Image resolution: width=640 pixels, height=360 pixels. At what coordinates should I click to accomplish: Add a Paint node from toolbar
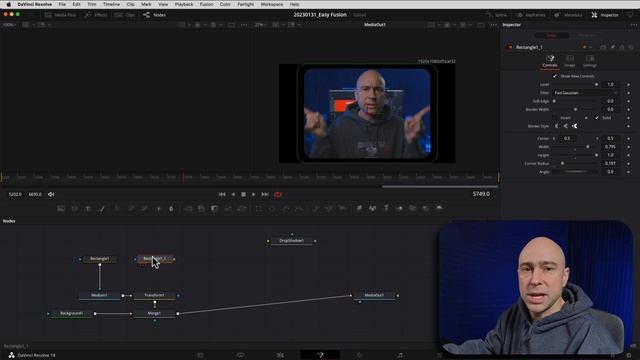tap(102, 209)
